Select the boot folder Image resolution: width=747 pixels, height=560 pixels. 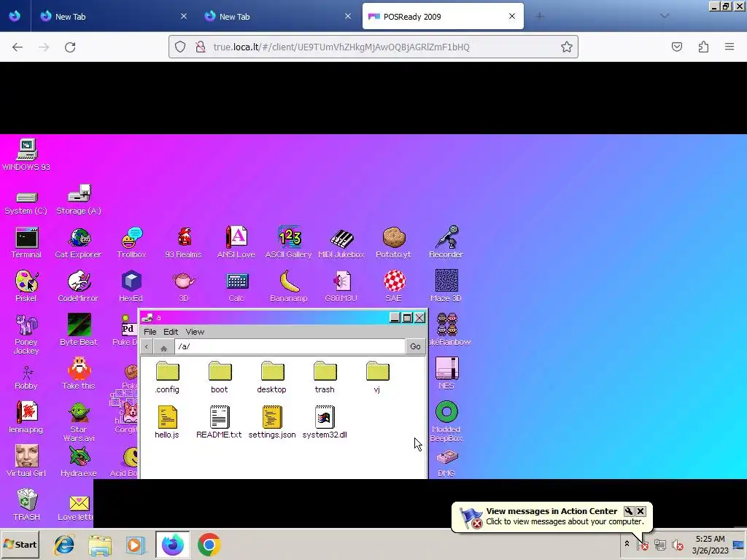(x=220, y=377)
